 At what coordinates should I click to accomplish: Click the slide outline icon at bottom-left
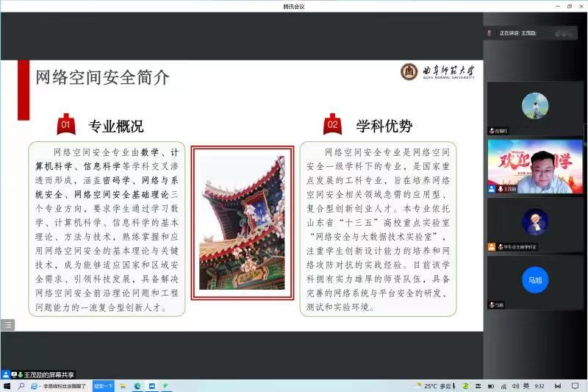click(x=7, y=324)
